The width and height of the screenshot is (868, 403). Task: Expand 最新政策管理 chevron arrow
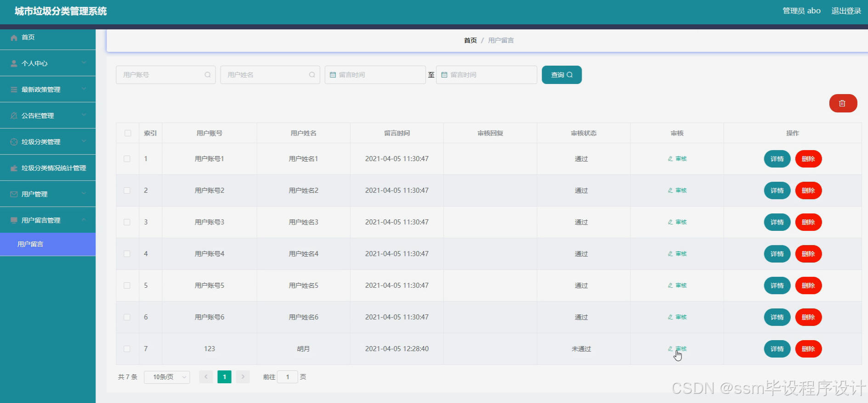click(84, 89)
